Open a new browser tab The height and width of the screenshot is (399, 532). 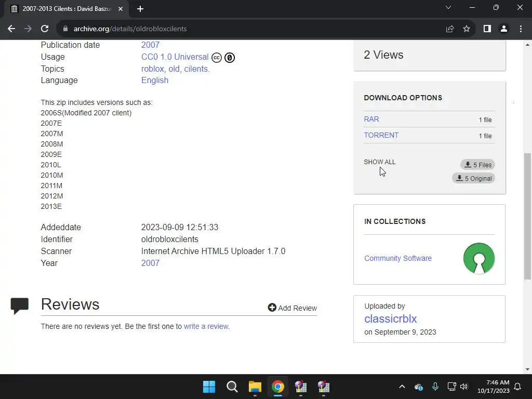(x=140, y=9)
